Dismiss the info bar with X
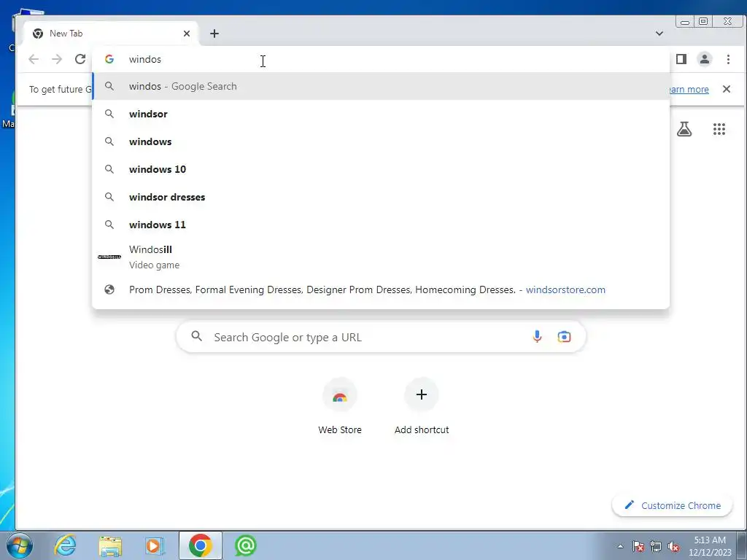Screen dimensions: 747x560 tap(726, 89)
